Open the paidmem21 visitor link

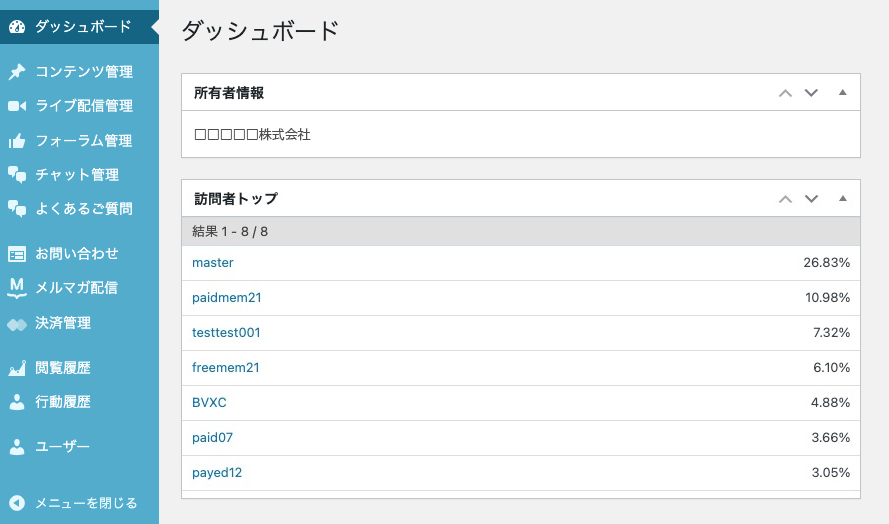coord(226,298)
